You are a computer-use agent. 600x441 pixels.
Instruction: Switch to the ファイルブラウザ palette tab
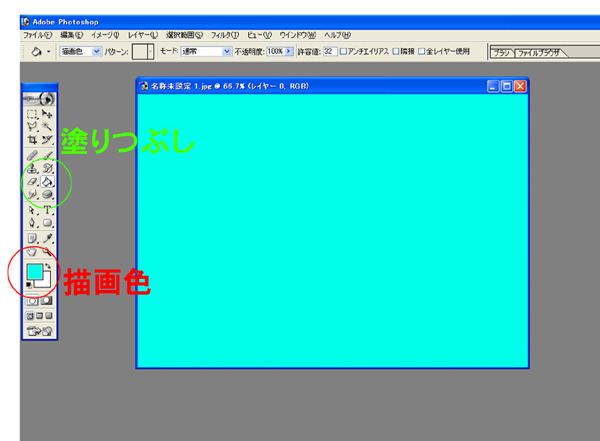(539, 53)
